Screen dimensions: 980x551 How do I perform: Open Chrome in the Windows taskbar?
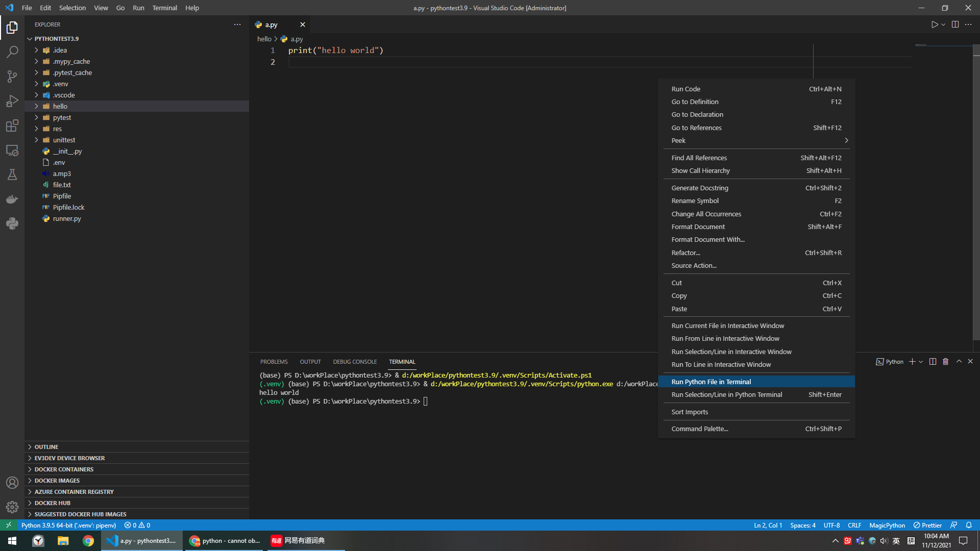tap(88, 541)
